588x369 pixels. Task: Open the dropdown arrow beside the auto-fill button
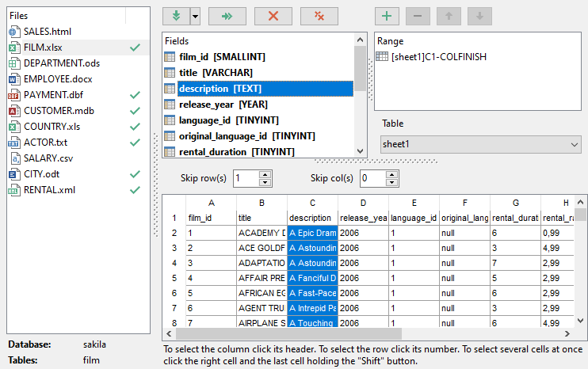pyautogui.click(x=194, y=16)
